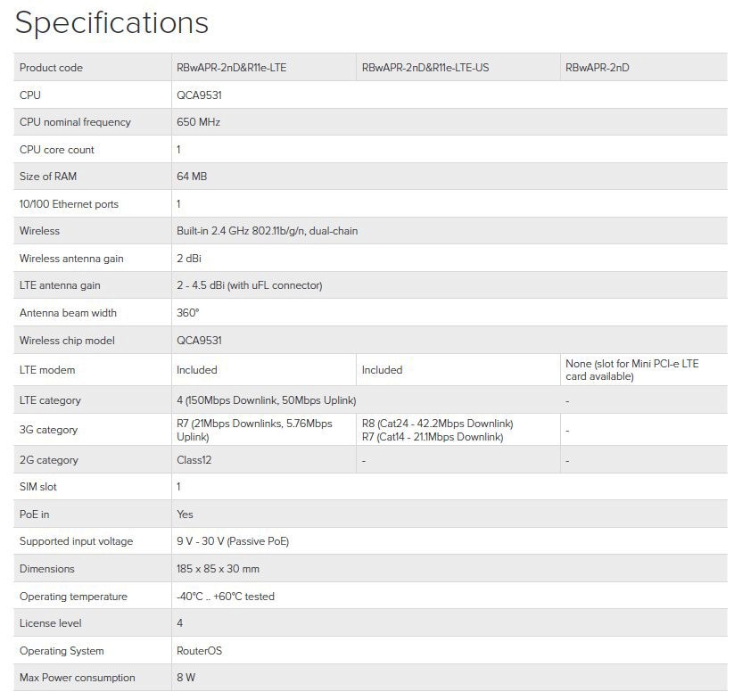Click the 10/100 Ethernet ports label
The width and height of the screenshot is (734, 700).
[69, 204]
